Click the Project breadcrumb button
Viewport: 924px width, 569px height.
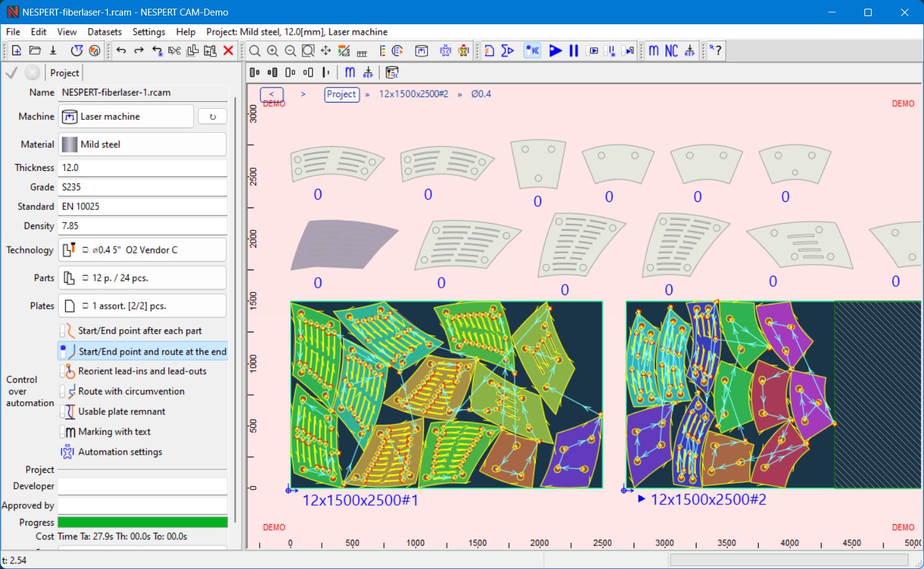[x=342, y=94]
